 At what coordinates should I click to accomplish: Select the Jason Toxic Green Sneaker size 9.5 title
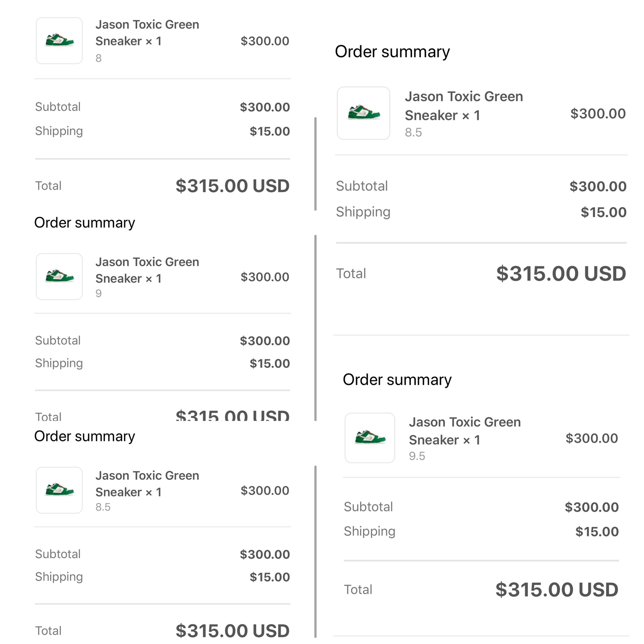pyautogui.click(x=465, y=431)
